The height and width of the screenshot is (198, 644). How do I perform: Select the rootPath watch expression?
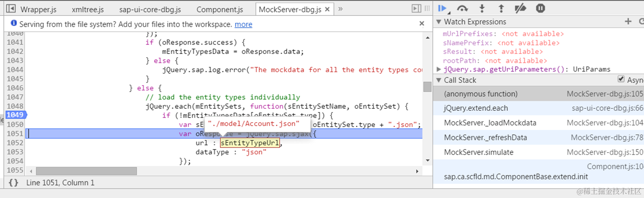tap(495, 60)
